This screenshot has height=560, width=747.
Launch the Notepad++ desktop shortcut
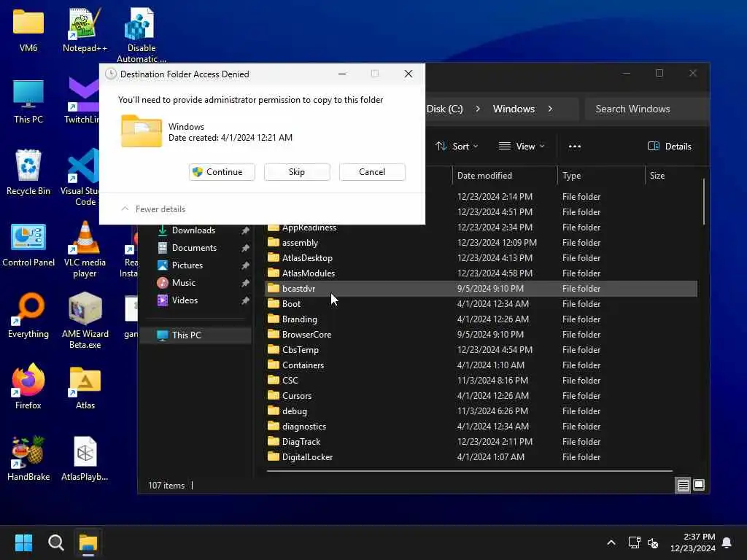tap(85, 30)
